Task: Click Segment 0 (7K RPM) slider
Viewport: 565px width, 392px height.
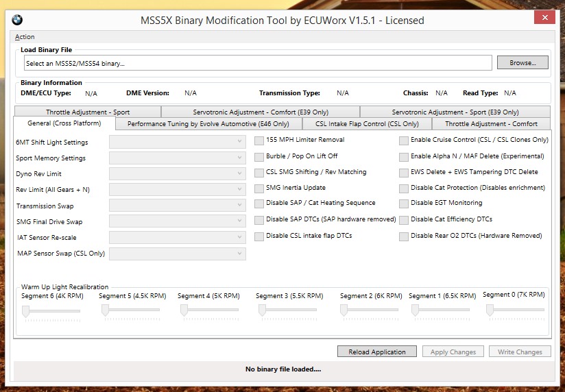Action: pos(515,312)
